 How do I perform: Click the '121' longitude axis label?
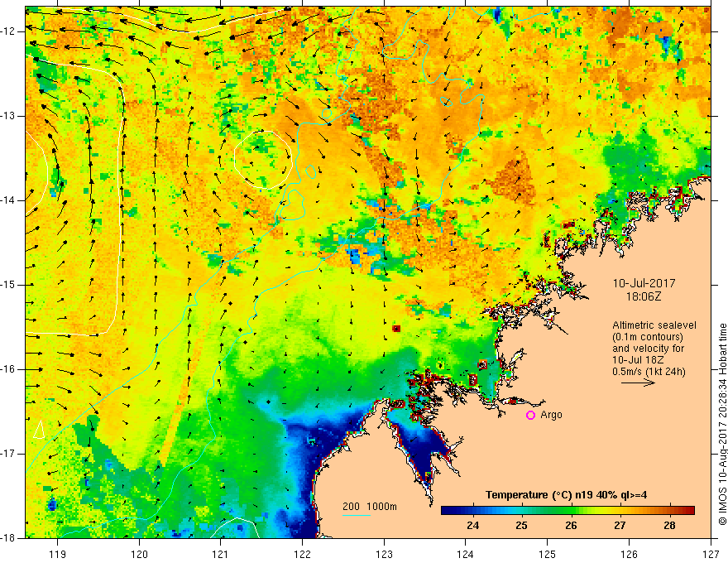pos(221,554)
